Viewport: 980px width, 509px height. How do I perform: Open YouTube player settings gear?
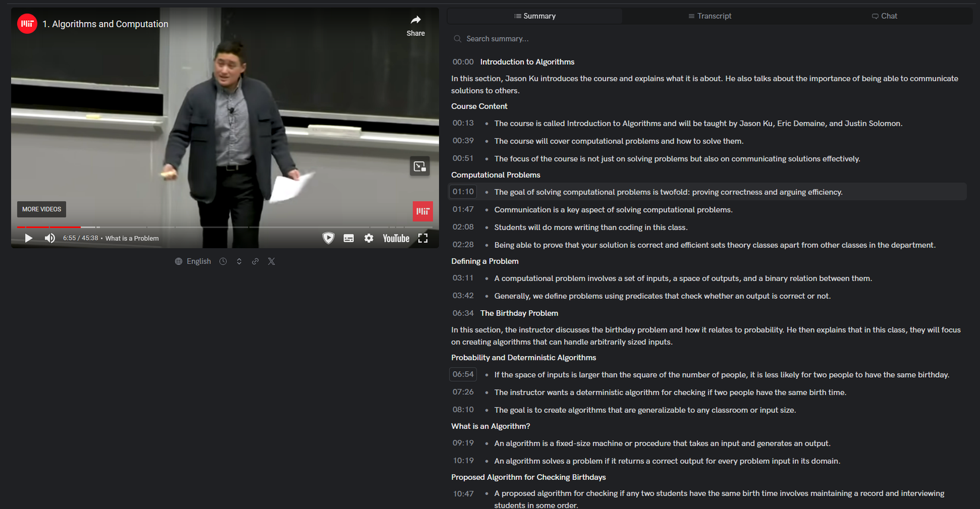[369, 238]
